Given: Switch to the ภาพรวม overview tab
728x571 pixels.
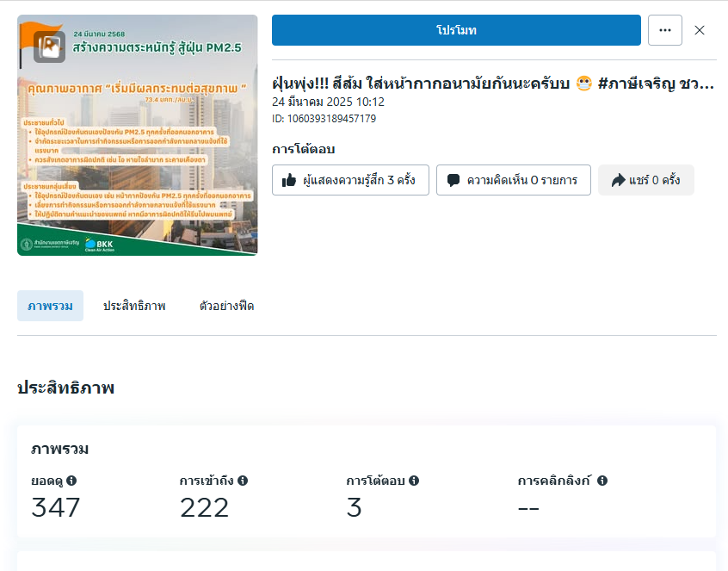Looking at the screenshot, I should pos(50,306).
